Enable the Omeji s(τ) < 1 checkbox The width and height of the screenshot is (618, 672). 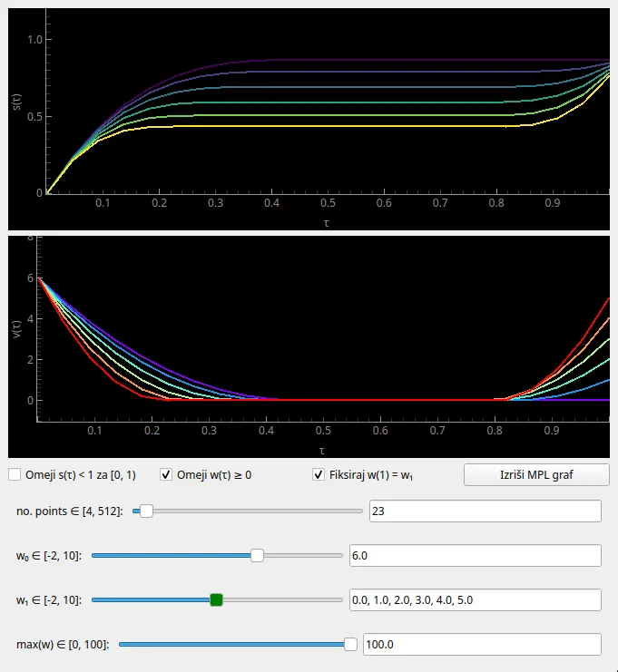click(15, 474)
